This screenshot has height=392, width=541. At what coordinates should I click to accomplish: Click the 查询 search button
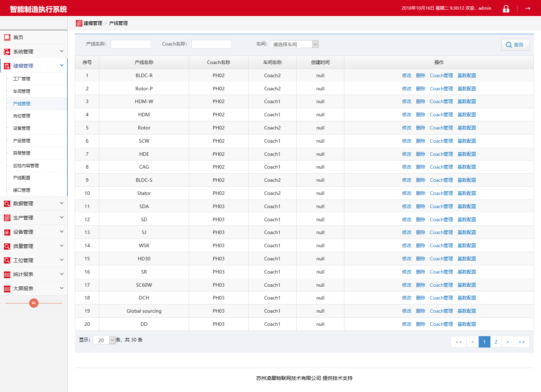(515, 45)
